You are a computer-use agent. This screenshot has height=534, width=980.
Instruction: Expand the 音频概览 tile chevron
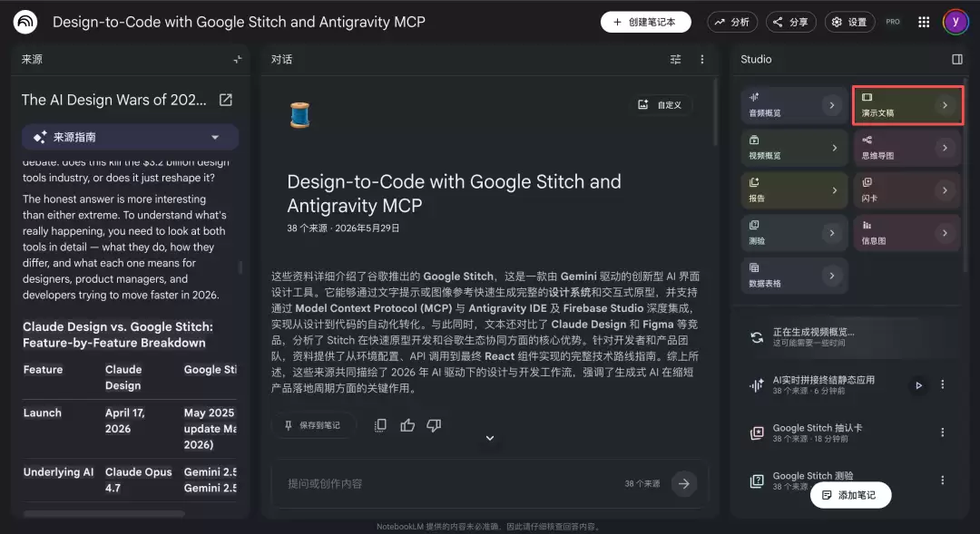(832, 105)
